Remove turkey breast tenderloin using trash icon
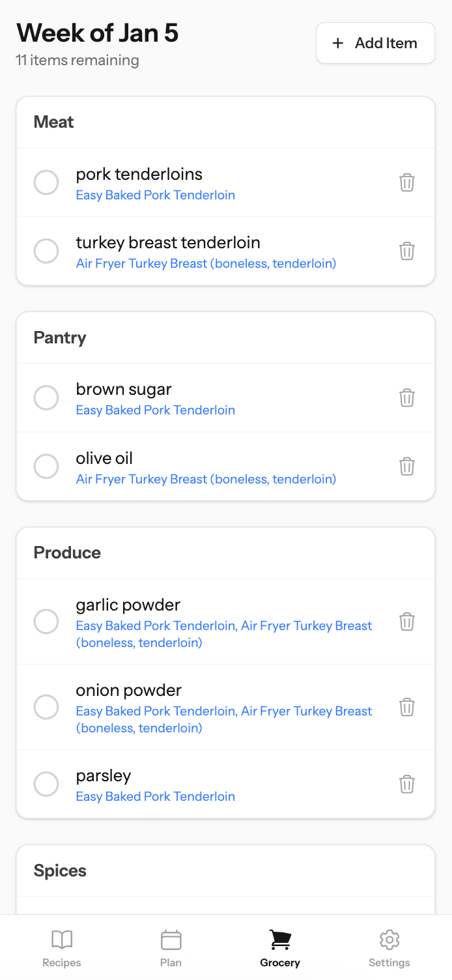Screen dimensions: 452x980 (407, 251)
